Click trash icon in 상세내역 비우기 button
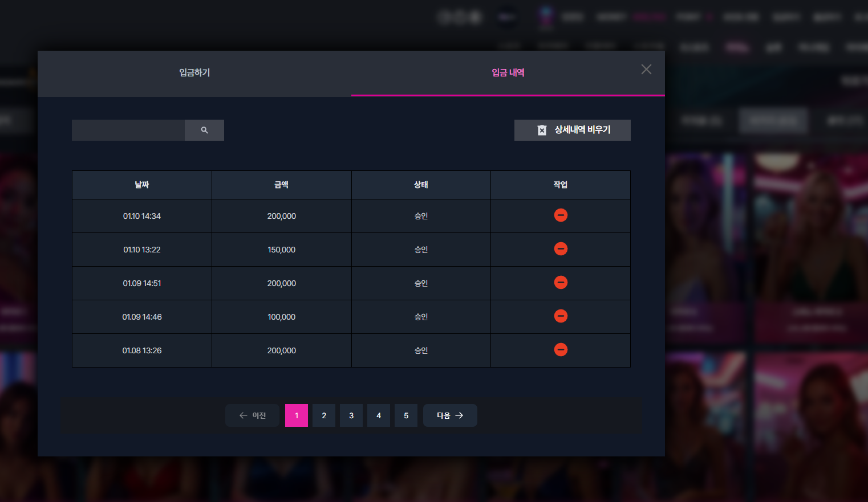Screen dimensions: 868x502 pos(542,130)
